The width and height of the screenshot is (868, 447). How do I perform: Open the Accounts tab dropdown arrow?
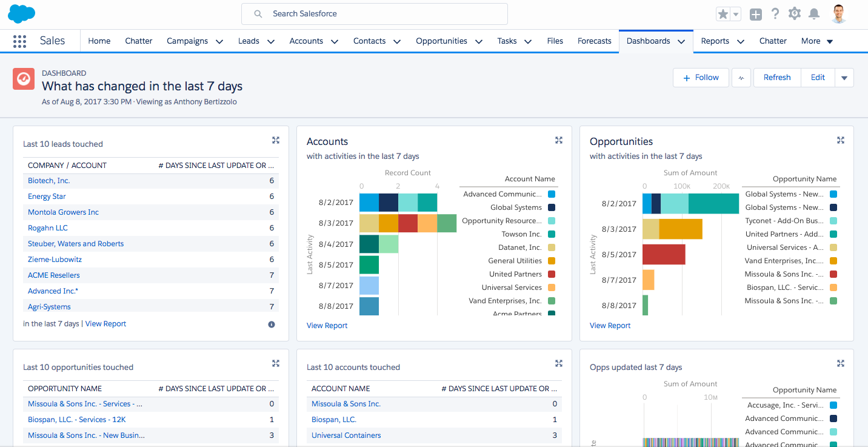[x=334, y=41]
